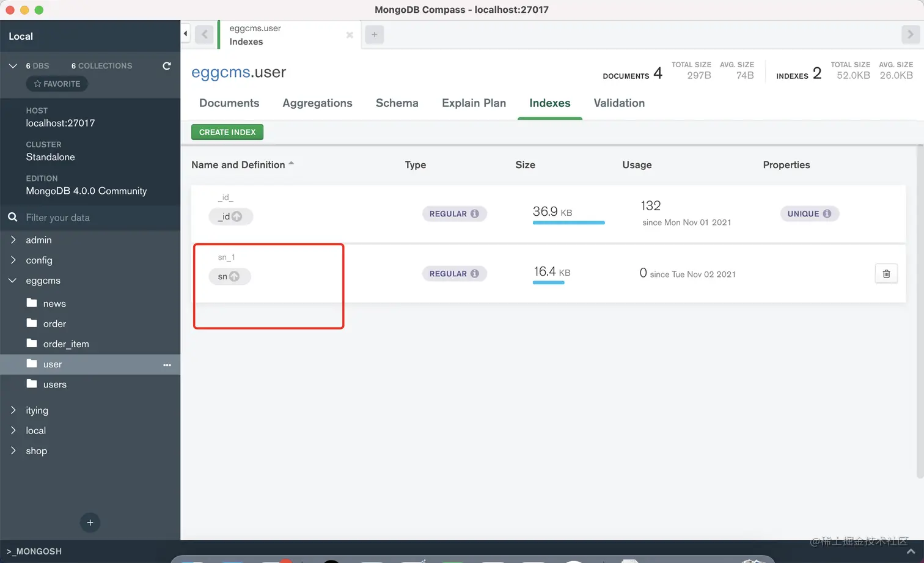Expand the MONGOSH shell with chevron
Viewport: 924px width, 563px height.
911,551
